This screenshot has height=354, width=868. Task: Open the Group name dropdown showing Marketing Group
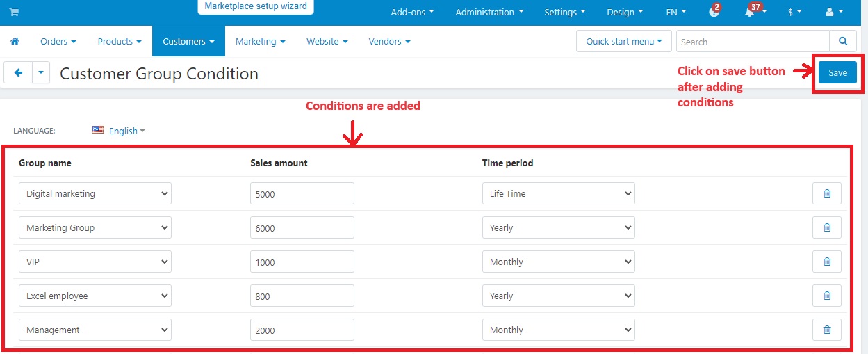point(95,227)
